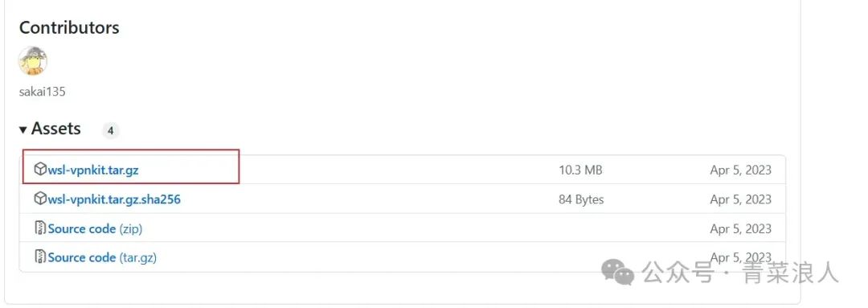Click Apr 5, 2023 date of wsl-vpnkit.tar.gz
The image size is (868, 308).
[x=741, y=170]
